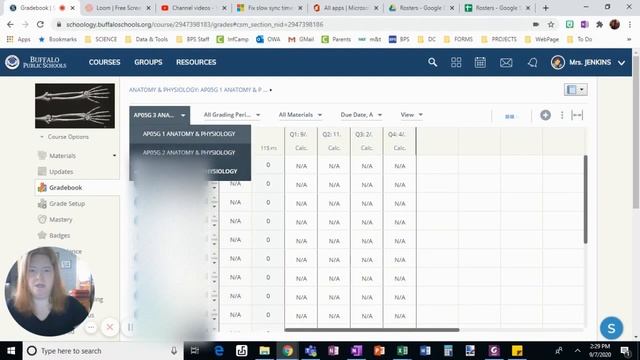Open the app center grid icon

coord(456,62)
